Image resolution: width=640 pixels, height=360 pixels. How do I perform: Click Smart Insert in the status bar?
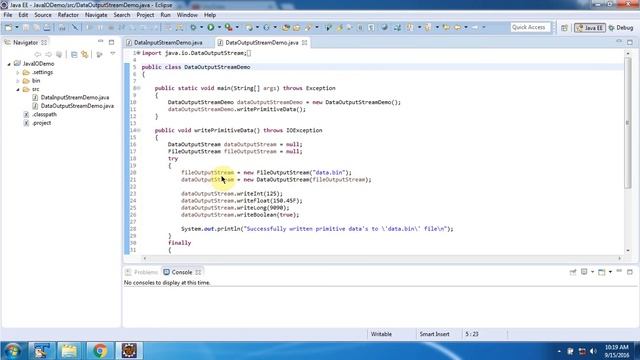pos(434,334)
